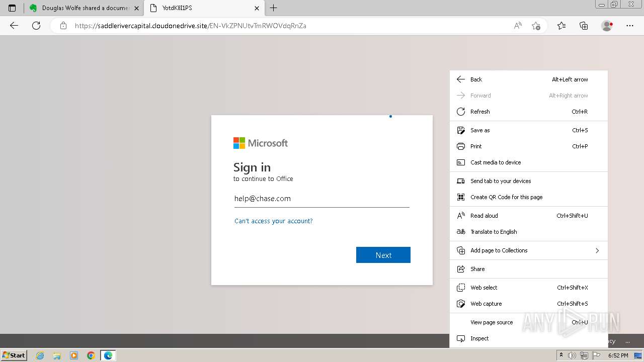Select Save as from context menu
644x362 pixels.
click(x=529, y=130)
